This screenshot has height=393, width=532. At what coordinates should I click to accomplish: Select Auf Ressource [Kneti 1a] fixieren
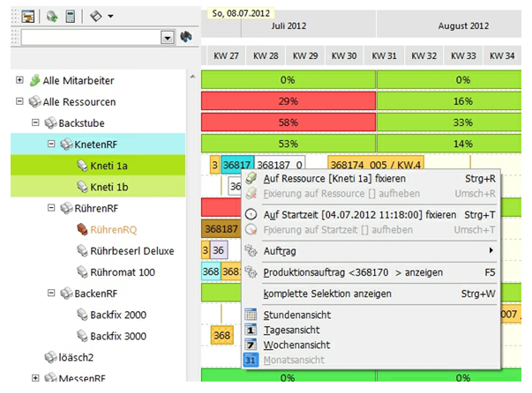333,178
